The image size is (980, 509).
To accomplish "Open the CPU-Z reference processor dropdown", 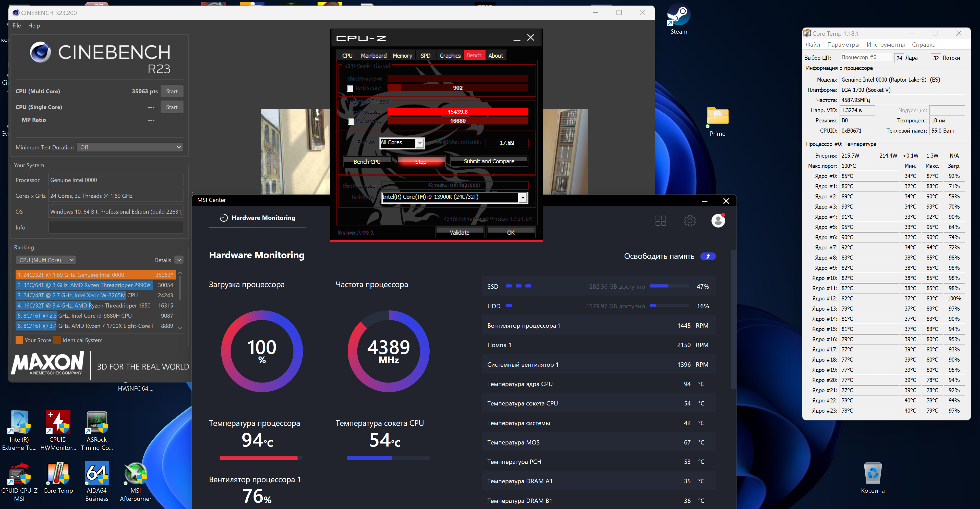I will click(x=523, y=197).
